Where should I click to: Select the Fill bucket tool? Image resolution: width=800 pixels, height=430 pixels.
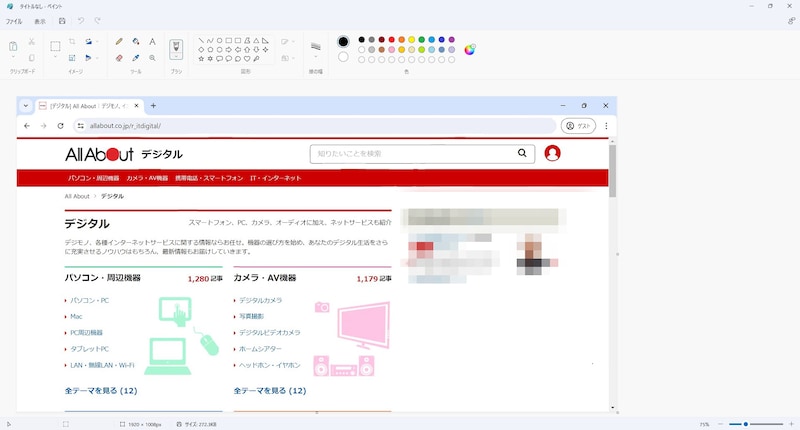pos(136,42)
